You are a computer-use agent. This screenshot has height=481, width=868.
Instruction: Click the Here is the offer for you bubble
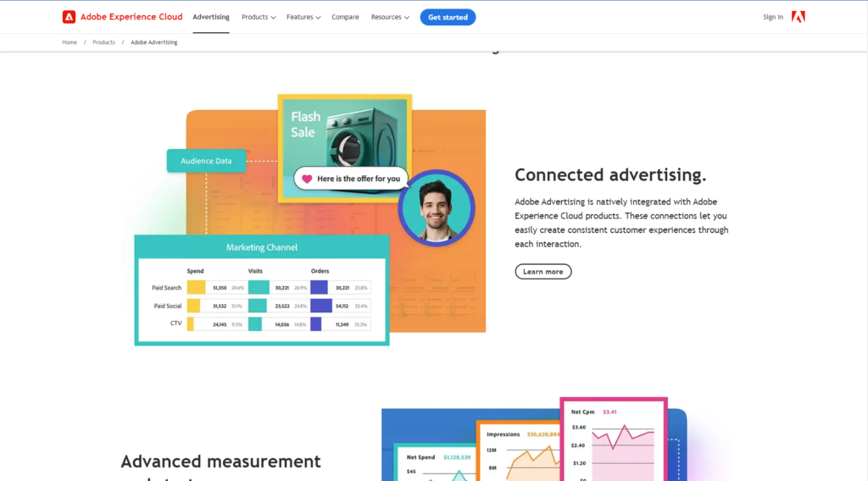pyautogui.click(x=351, y=179)
